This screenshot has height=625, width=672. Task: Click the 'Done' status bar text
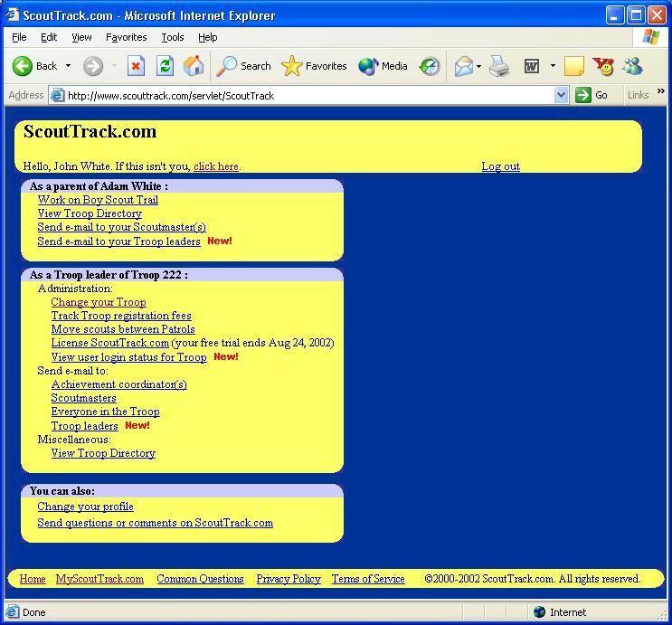(33, 612)
